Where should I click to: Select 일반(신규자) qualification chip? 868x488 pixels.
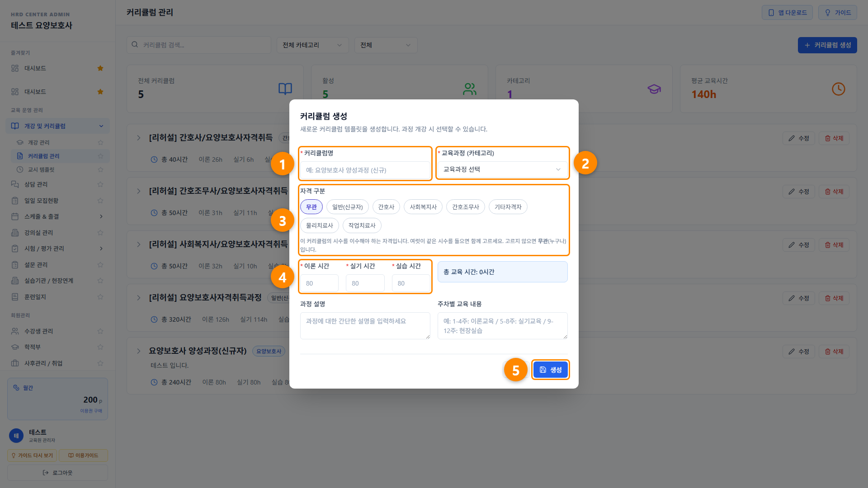pyautogui.click(x=348, y=207)
